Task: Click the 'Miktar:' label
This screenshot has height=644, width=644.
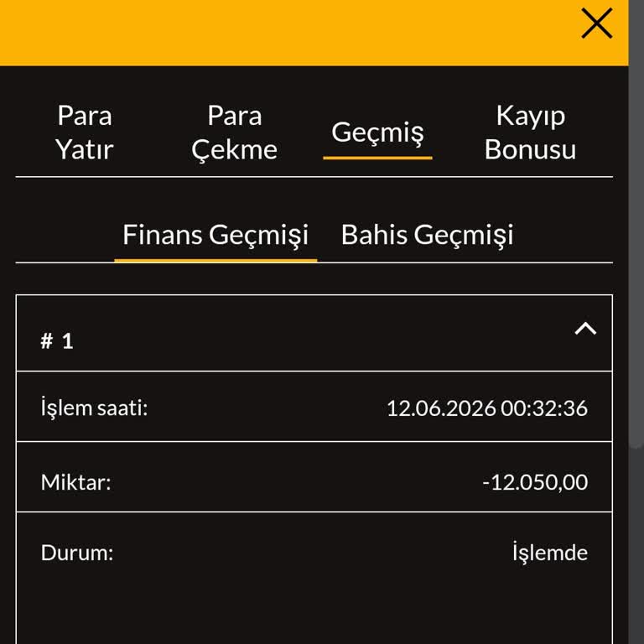Action: pos(76,482)
